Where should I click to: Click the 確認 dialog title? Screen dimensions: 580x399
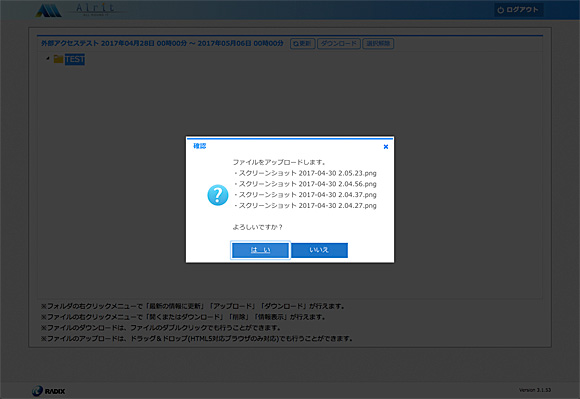pyautogui.click(x=200, y=146)
